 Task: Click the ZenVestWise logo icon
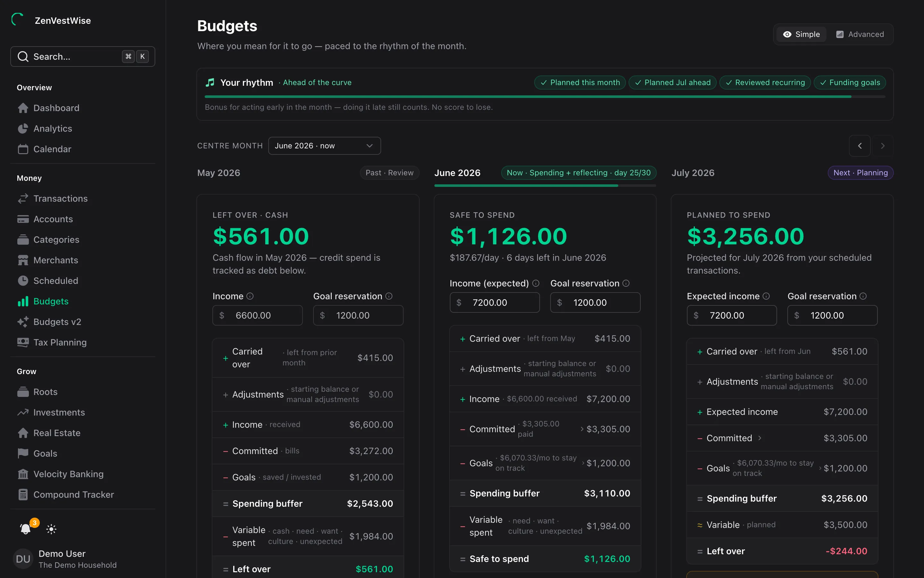click(18, 20)
